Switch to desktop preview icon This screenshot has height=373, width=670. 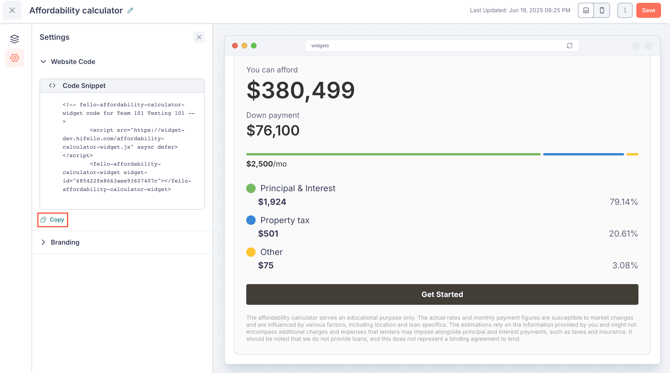click(x=586, y=10)
